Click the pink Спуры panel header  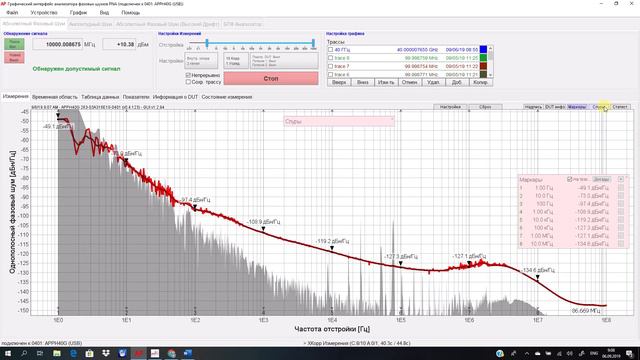pos(339,121)
